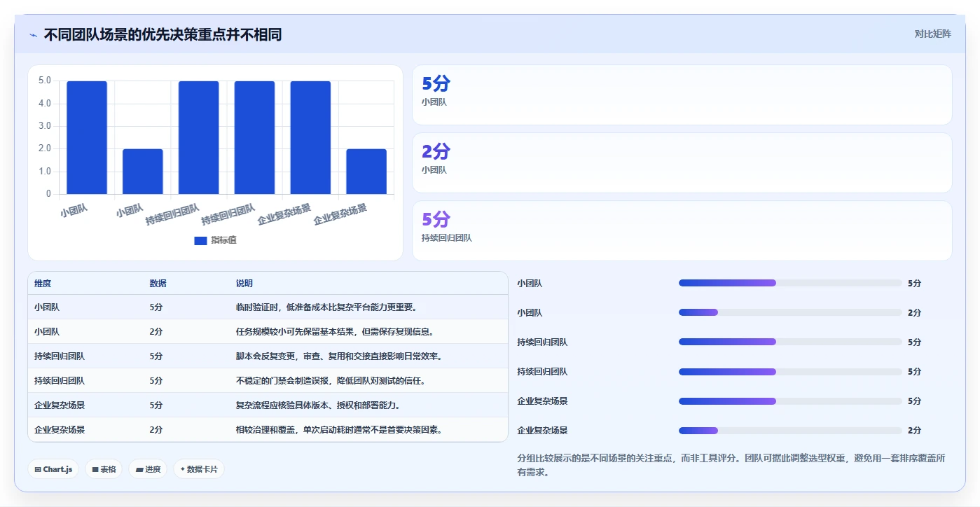Screen dimensions: 980x507
Task: Click the tall 企业复杂场景 bar valued 5
Action: click(x=310, y=137)
